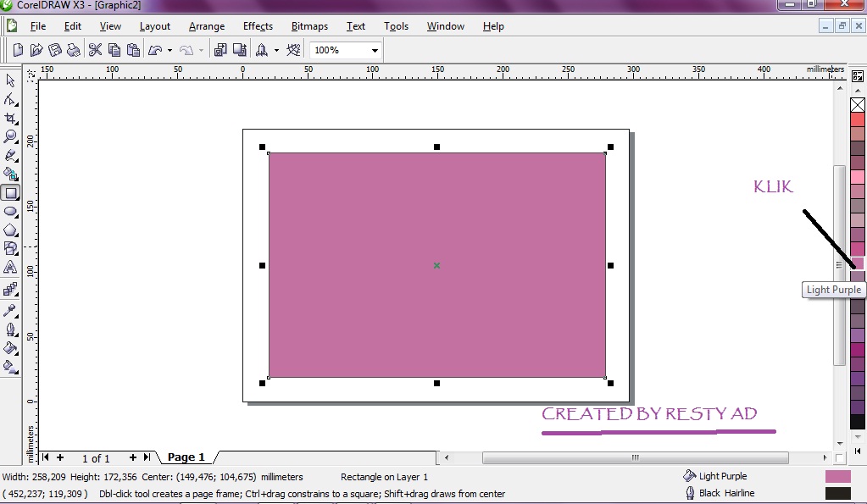
Task: Select the Interactive Fill tool
Action: pyautogui.click(x=10, y=367)
